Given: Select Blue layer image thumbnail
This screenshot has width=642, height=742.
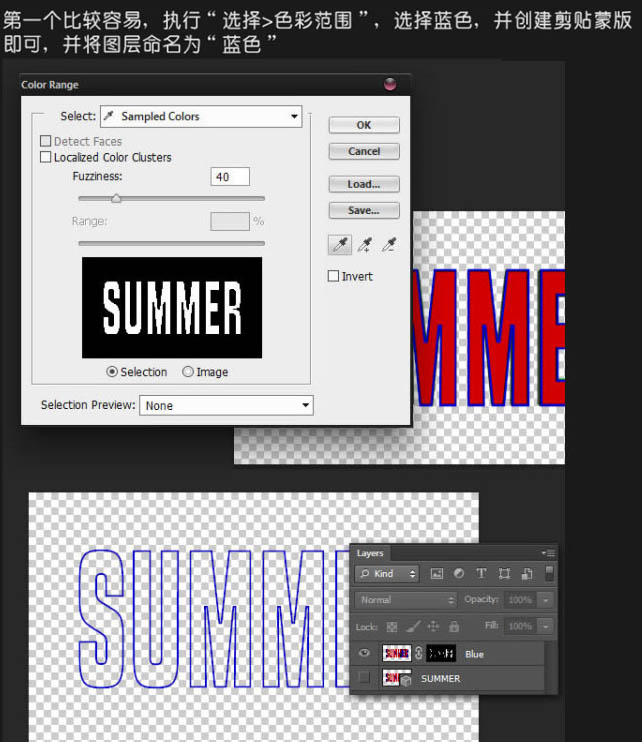Looking at the screenshot, I should [x=396, y=654].
